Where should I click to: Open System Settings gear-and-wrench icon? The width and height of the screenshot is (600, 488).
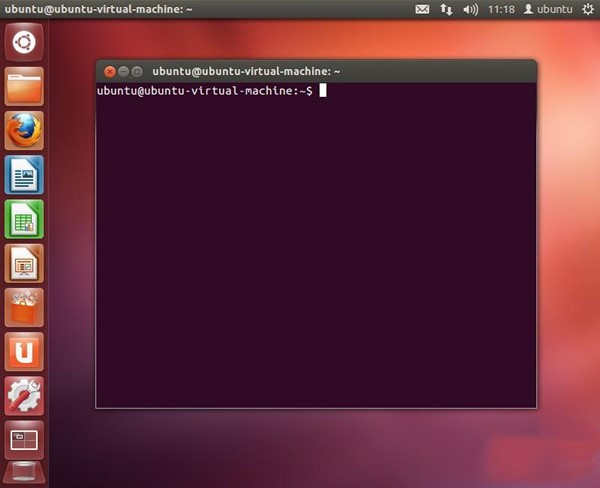pyautogui.click(x=24, y=395)
